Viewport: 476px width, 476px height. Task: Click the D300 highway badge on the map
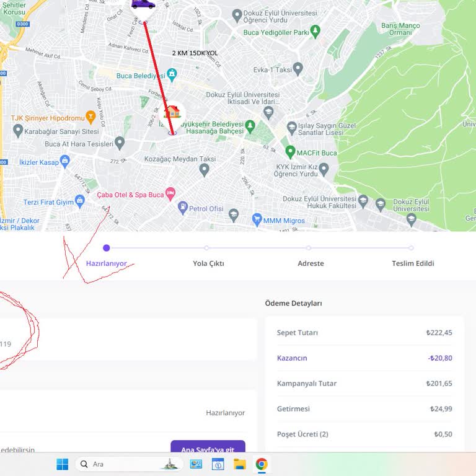tap(23, 24)
